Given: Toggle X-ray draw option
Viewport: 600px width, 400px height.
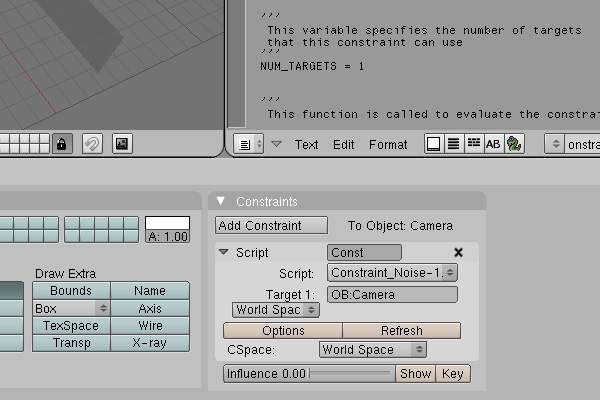Looking at the screenshot, I should [150, 343].
